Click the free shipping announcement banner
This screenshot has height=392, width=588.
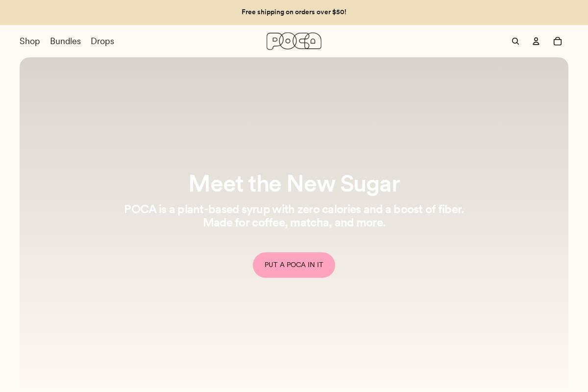pyautogui.click(x=294, y=12)
